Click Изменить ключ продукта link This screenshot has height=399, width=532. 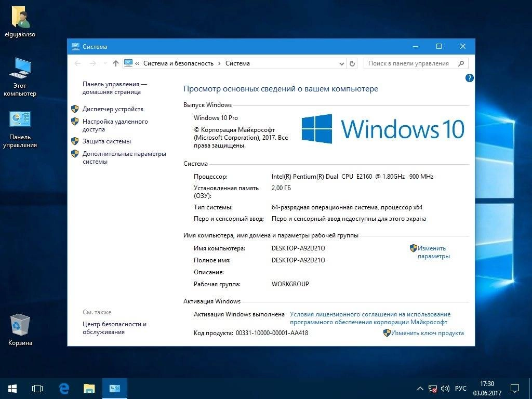428,333
